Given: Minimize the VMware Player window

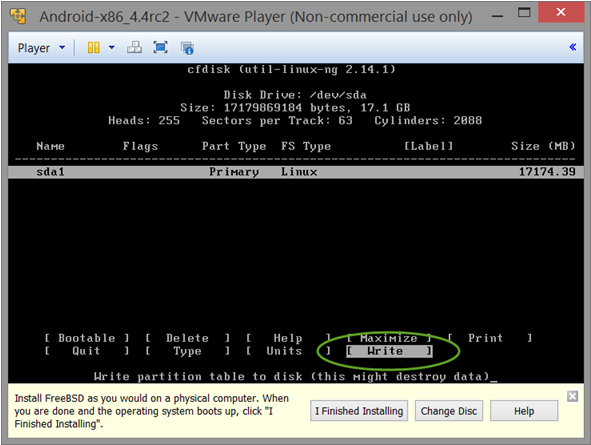Looking at the screenshot, I should 498,15.
